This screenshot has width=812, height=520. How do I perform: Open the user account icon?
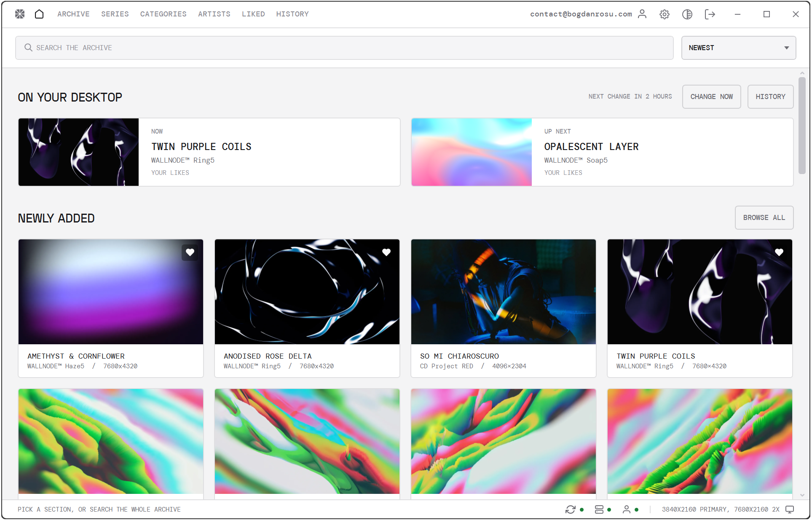pyautogui.click(x=642, y=14)
